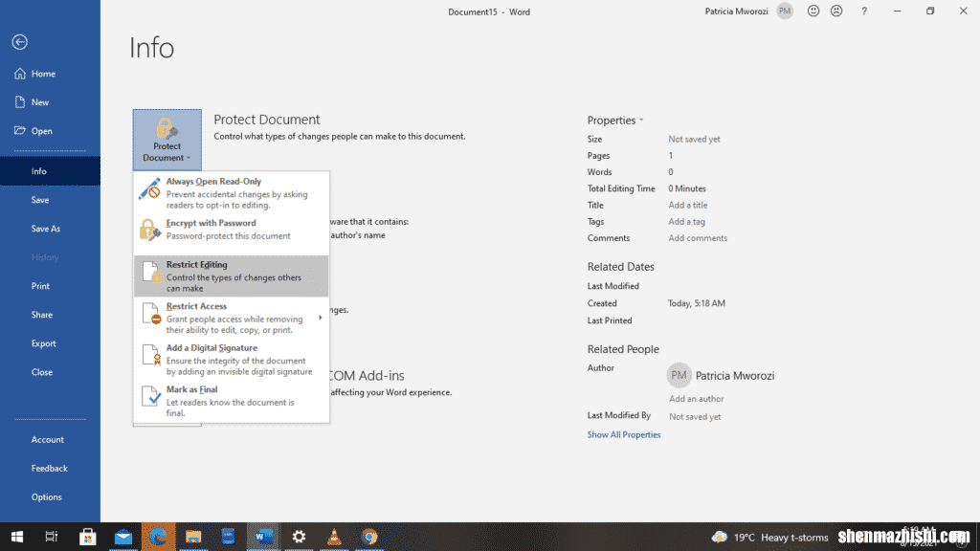Open Microsoft Edge from taskbar

point(158,537)
